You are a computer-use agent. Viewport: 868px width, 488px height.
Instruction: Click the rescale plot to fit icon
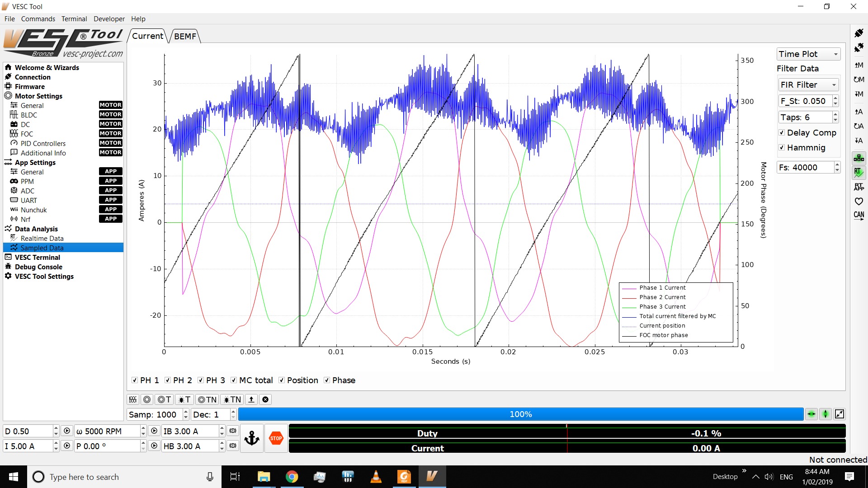click(x=840, y=414)
